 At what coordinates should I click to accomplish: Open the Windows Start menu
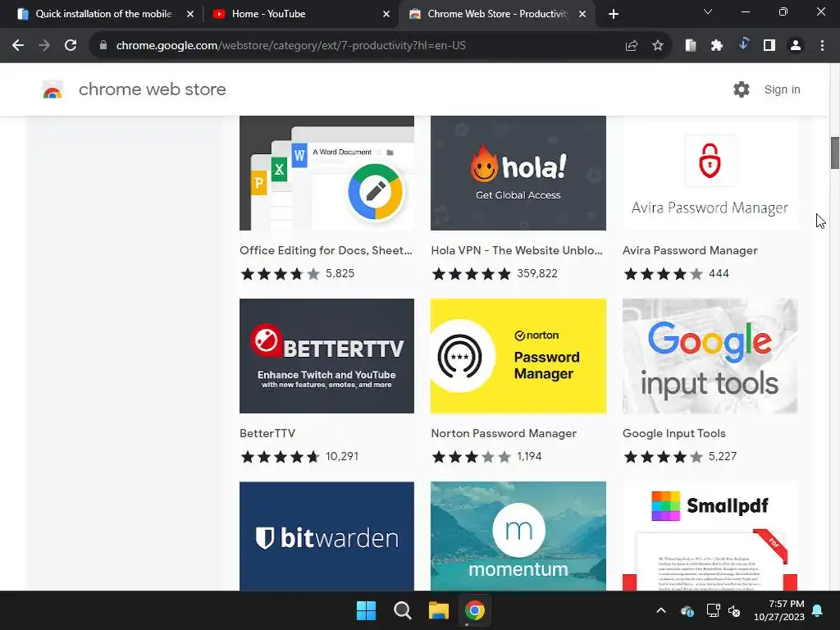(x=367, y=610)
